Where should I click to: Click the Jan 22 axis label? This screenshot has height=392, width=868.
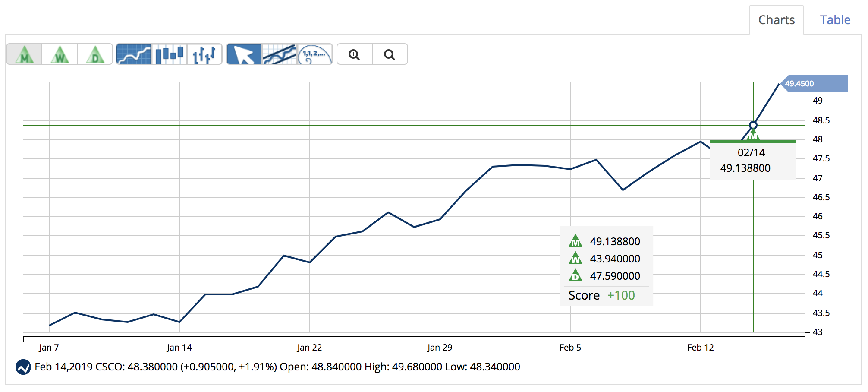309,348
